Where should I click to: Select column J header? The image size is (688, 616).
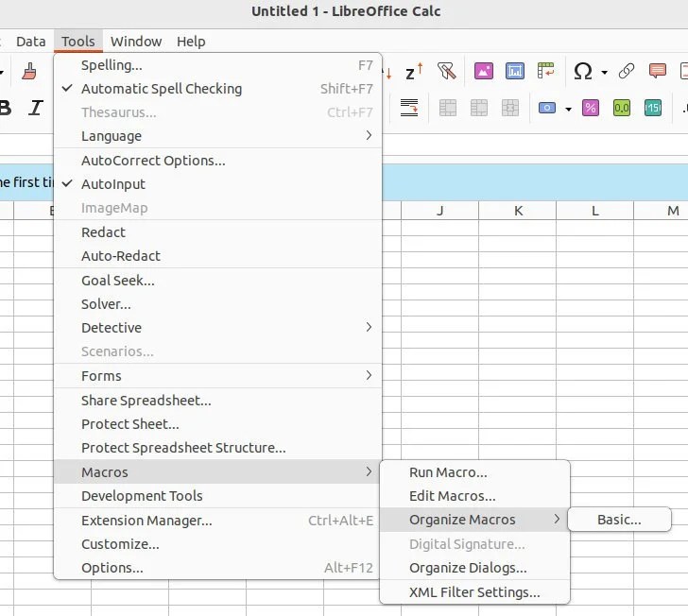point(439,211)
